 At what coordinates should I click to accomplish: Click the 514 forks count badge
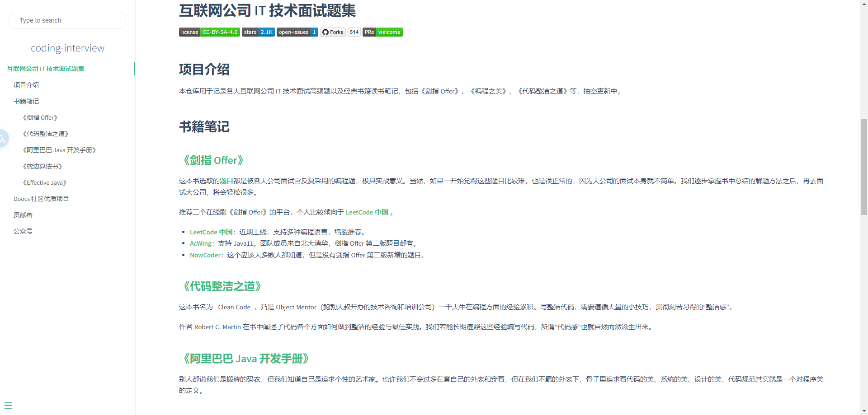354,32
